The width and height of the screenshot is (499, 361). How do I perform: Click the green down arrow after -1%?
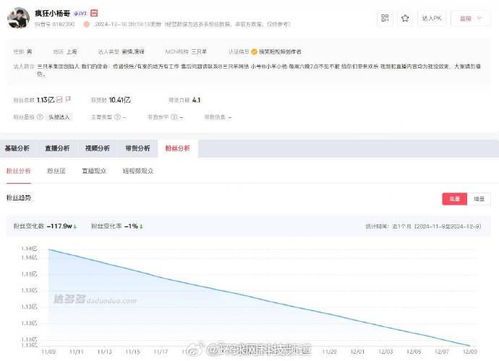click(x=141, y=226)
